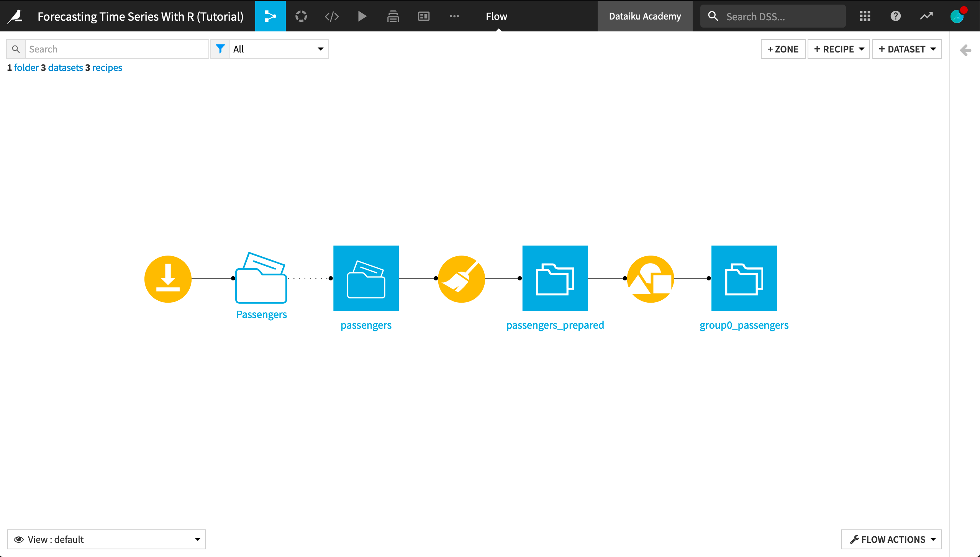Click the Code editor icon in toolbar

click(x=332, y=15)
